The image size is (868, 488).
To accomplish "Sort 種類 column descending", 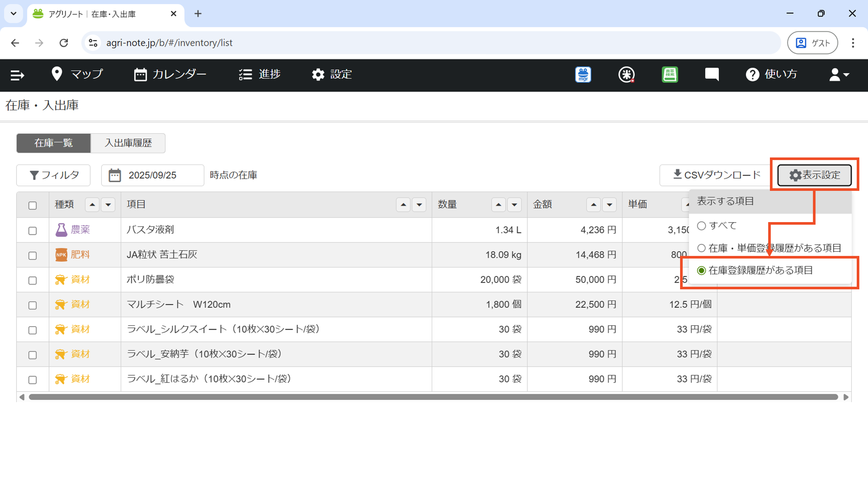I will (x=108, y=204).
